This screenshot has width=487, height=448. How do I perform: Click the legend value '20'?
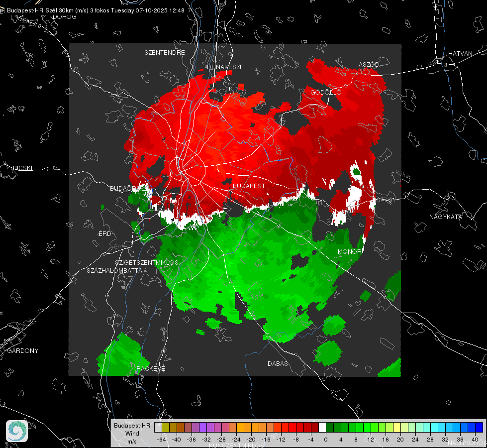(x=400, y=440)
